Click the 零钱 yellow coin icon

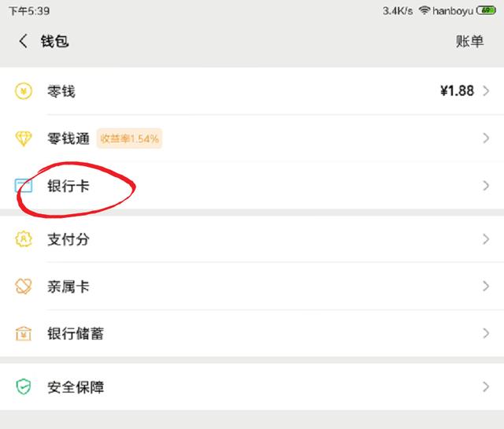(24, 91)
